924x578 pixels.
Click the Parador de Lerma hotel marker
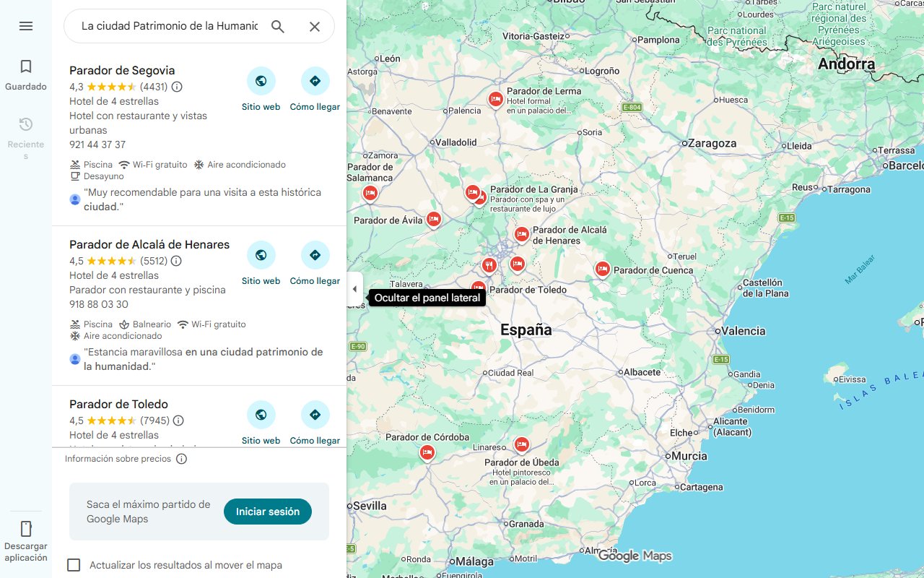click(495, 99)
